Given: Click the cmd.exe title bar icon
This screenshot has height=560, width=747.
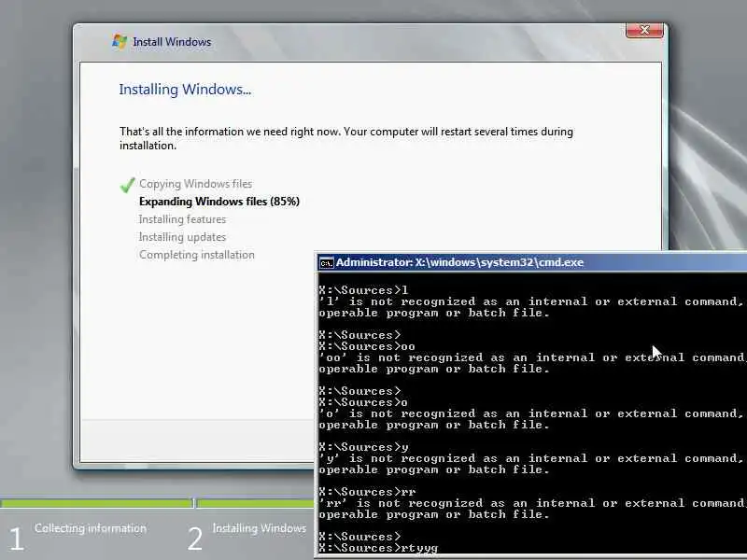Looking at the screenshot, I should coord(326,263).
